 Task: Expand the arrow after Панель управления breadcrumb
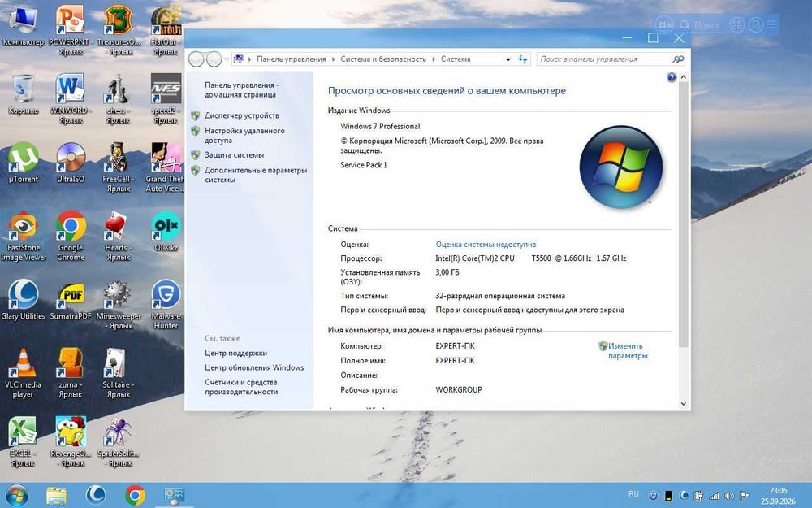coord(333,59)
